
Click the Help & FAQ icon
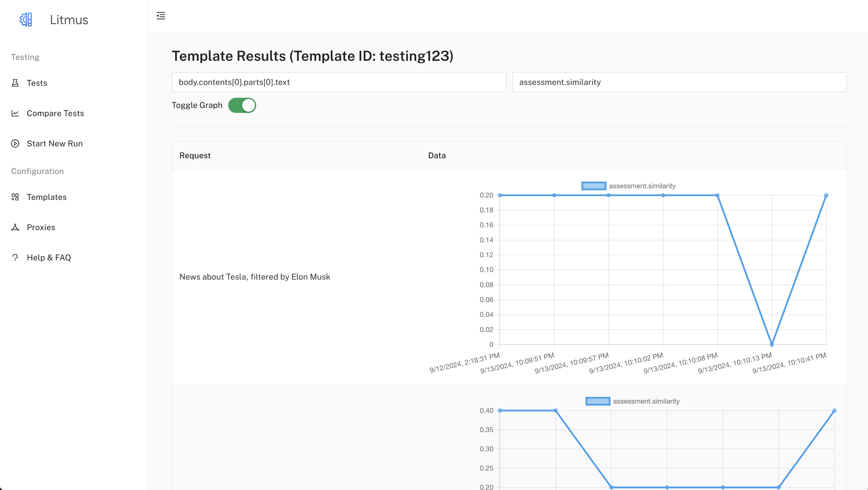[x=15, y=258]
